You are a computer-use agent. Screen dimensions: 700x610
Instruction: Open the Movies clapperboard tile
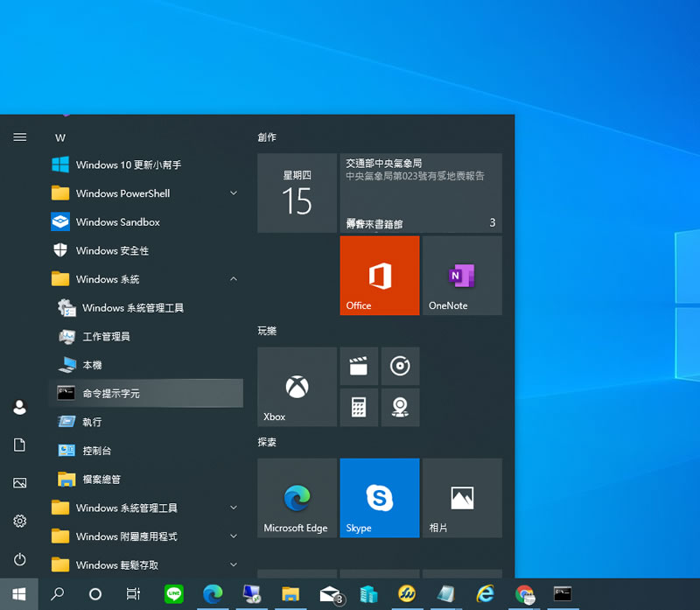(359, 366)
